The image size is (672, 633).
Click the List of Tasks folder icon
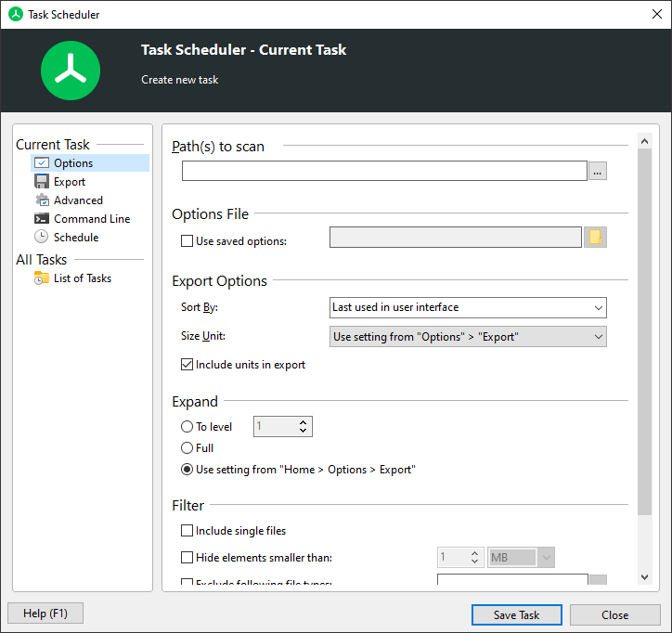coord(42,278)
